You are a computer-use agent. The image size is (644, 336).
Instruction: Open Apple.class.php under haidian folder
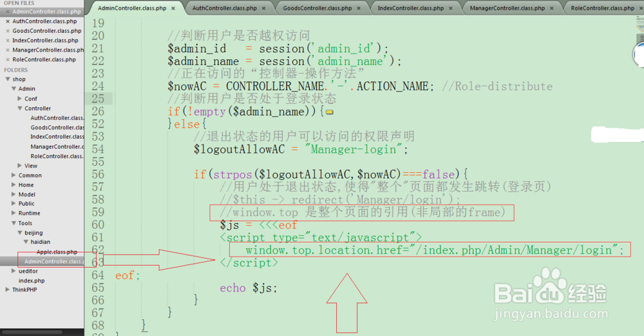(57, 252)
